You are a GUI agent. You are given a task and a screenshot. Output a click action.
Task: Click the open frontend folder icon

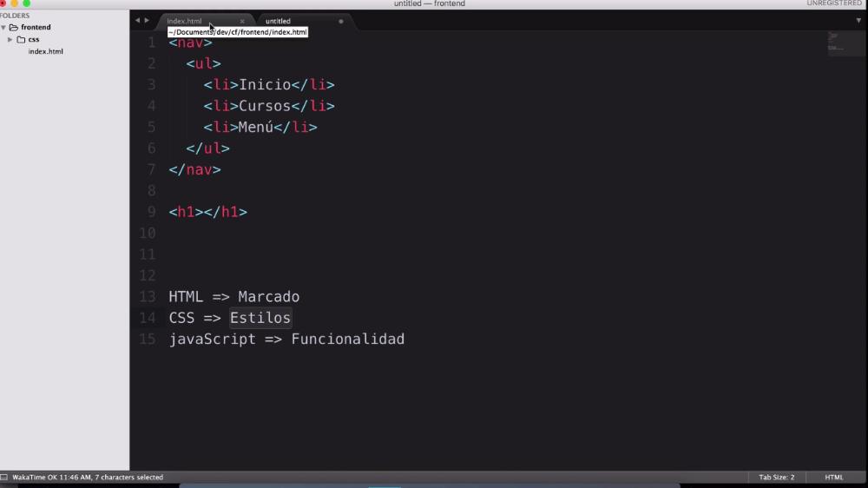pos(14,27)
